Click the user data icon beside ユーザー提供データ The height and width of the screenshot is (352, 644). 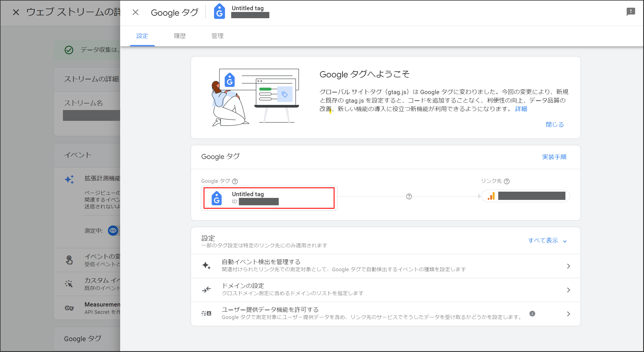[206, 313]
